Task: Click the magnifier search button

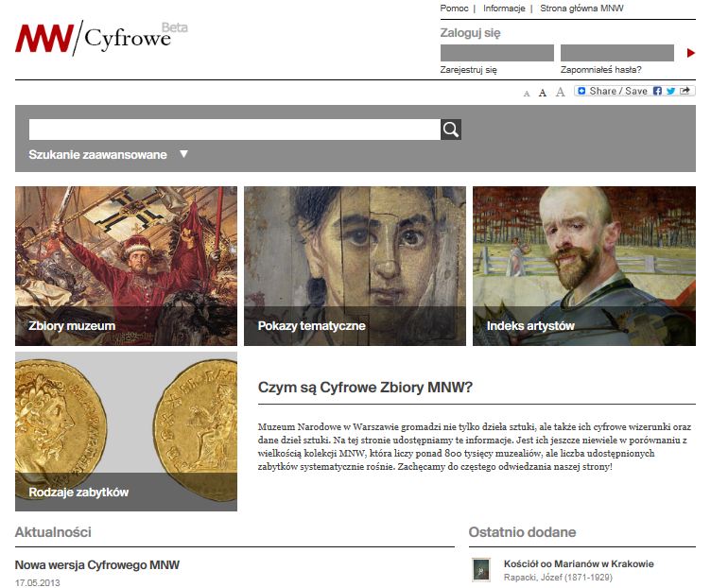Action: click(x=451, y=130)
